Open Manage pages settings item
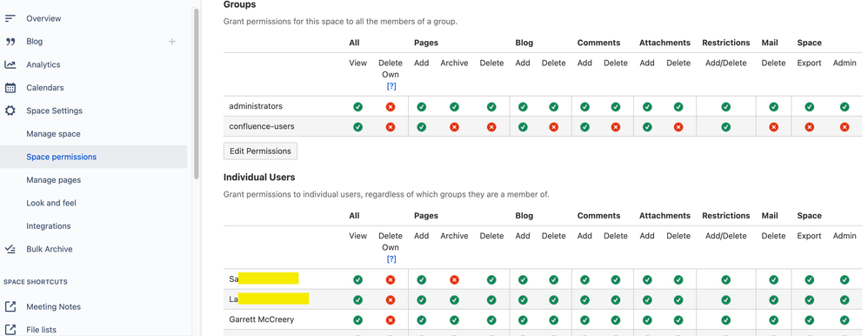Image resolution: width=868 pixels, height=336 pixels. (53, 180)
